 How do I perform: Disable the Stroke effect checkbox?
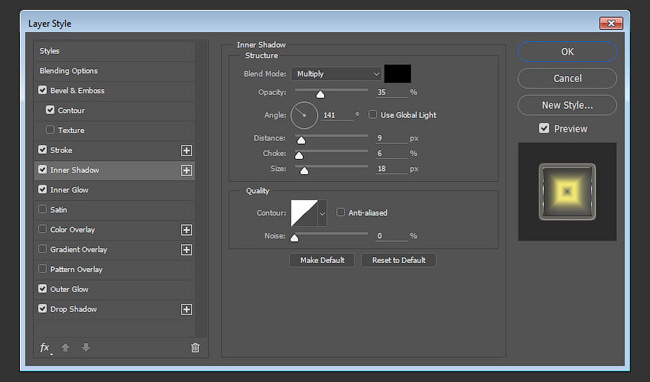coord(42,150)
